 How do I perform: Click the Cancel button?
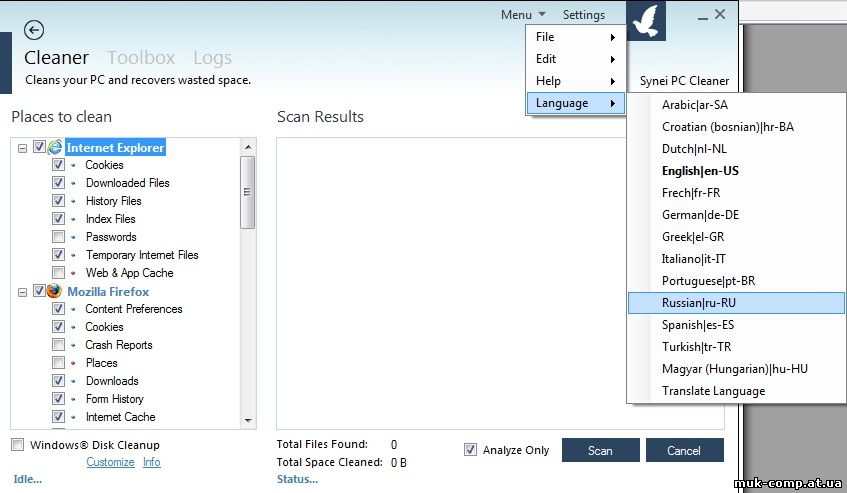click(684, 450)
